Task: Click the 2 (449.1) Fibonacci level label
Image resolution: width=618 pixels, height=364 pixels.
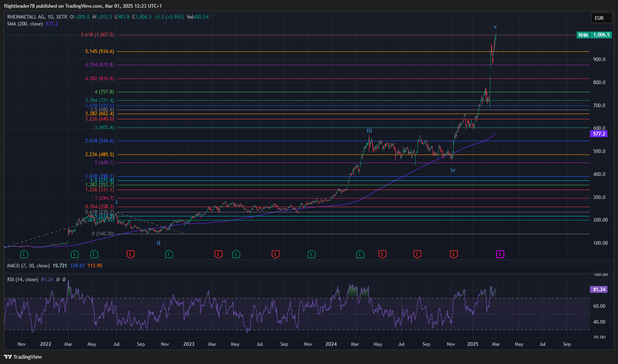Action: [104, 163]
